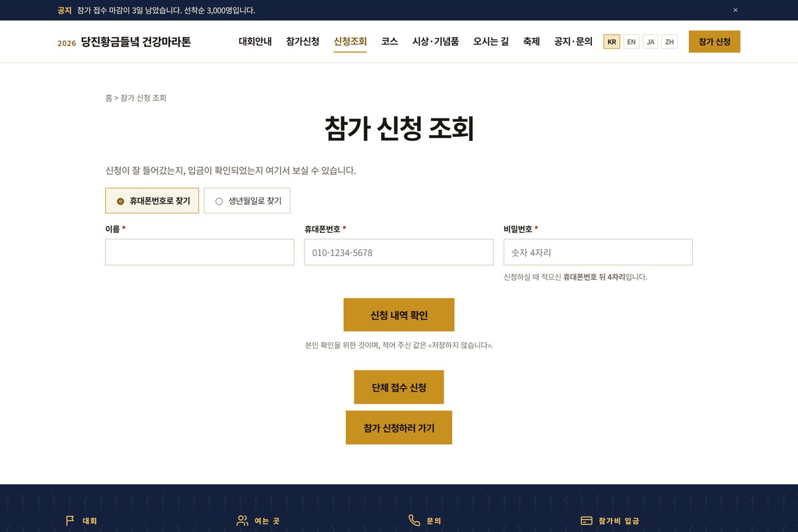Click the 참가 신청 header button
Viewport: 798px width, 532px height.
point(714,42)
